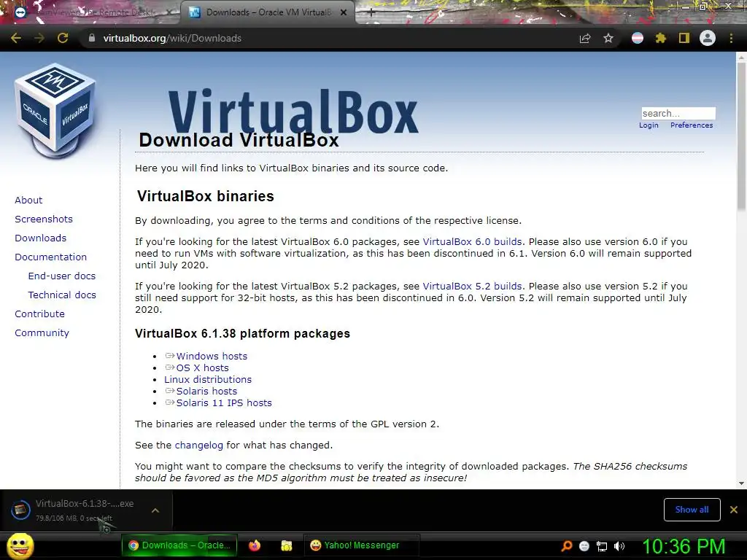The height and width of the screenshot is (560, 747).
Task: Switch to the TeamViewer Remote Desktop tab
Action: [93, 12]
